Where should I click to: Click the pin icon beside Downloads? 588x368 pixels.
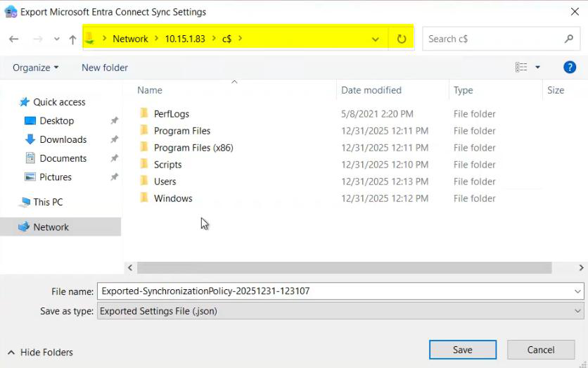click(x=115, y=139)
